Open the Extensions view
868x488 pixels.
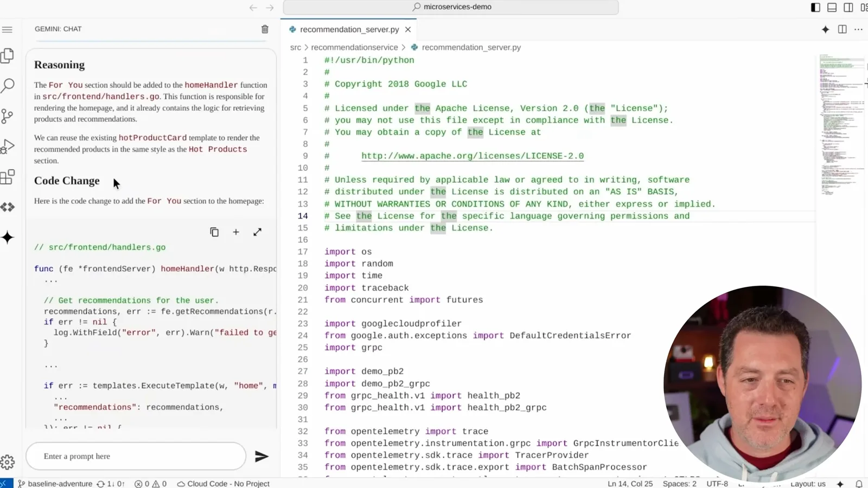pyautogui.click(x=8, y=177)
